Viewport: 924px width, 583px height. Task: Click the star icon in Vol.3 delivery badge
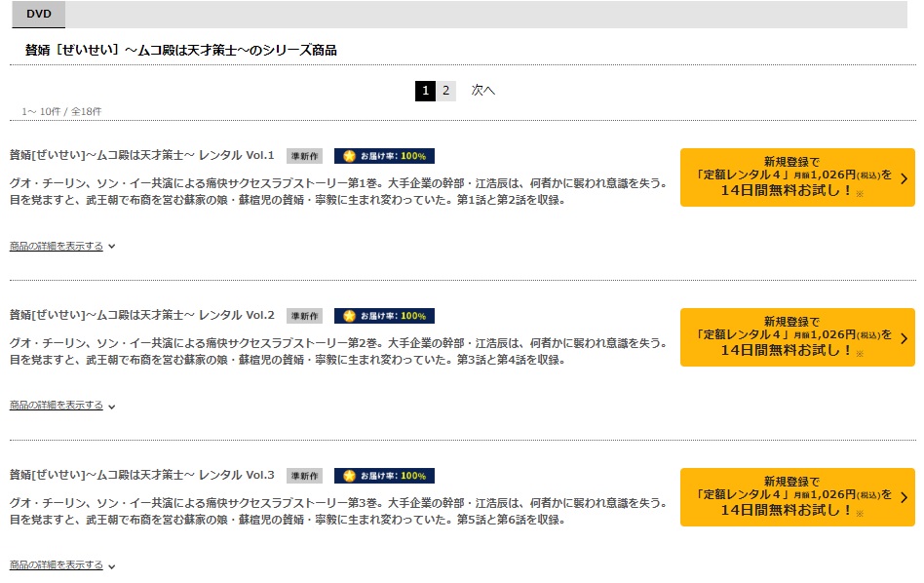pyautogui.click(x=350, y=476)
